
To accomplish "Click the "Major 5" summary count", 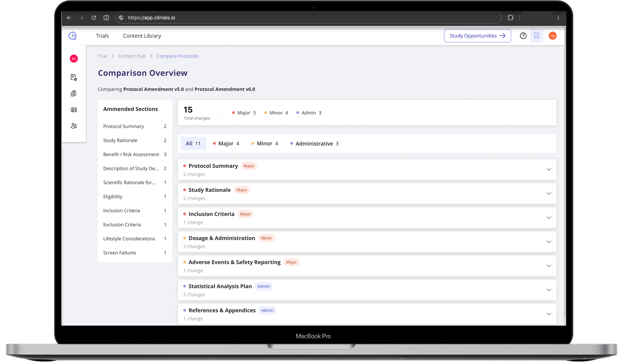I will pos(244,113).
